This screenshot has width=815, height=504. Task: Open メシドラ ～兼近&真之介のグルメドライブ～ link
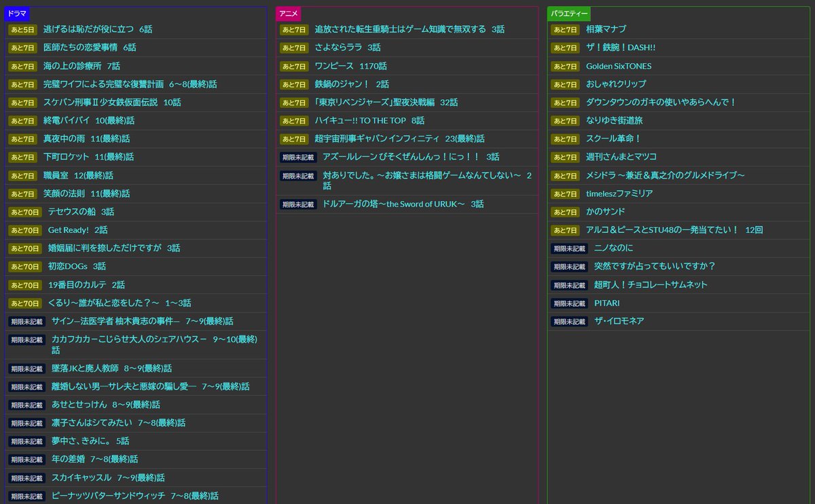tap(666, 175)
